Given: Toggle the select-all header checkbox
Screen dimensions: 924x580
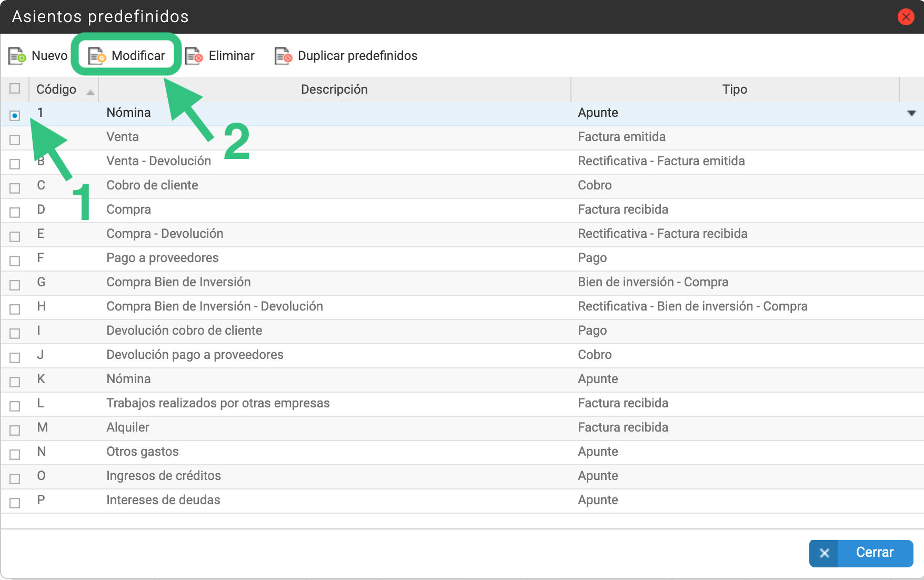Looking at the screenshot, I should click(x=15, y=88).
